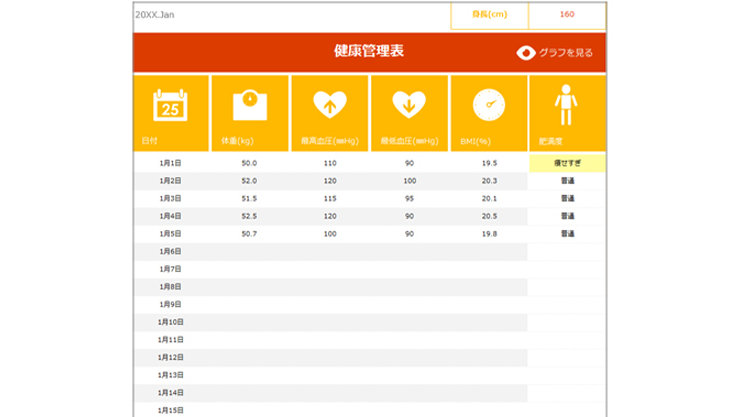Select weight value 50.0
This screenshot has height=417, width=740.
(x=249, y=163)
